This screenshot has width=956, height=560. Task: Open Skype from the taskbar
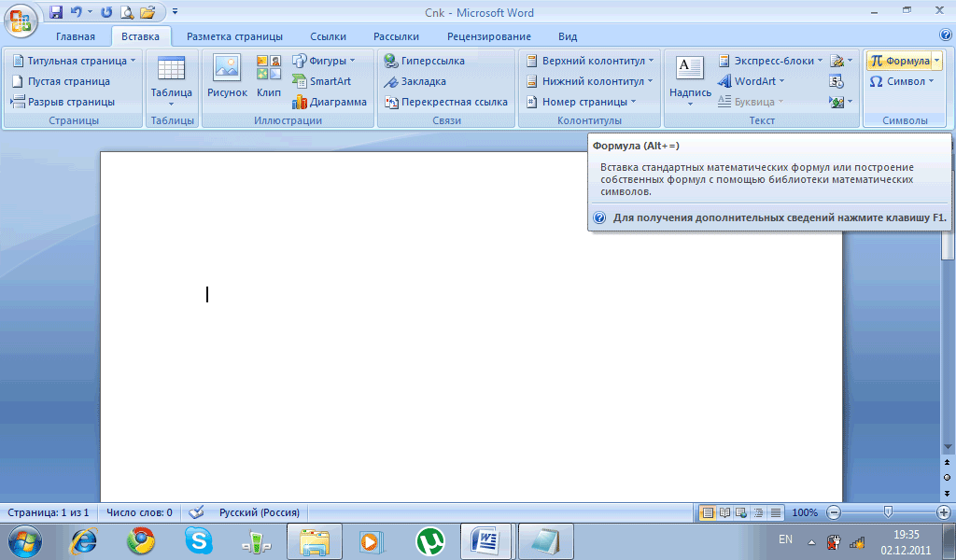pyautogui.click(x=199, y=541)
